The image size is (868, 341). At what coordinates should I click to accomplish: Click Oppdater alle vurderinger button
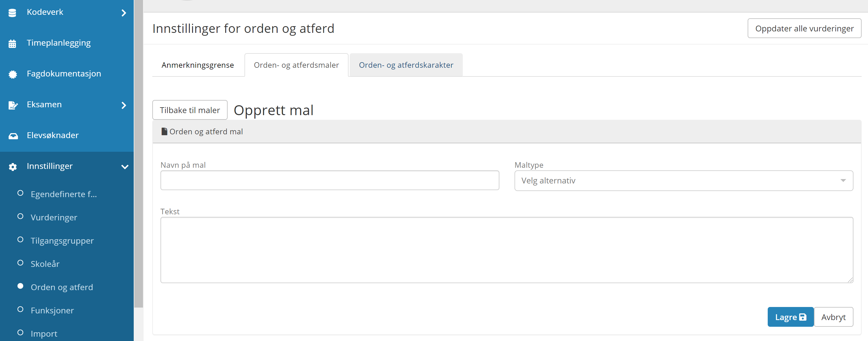pos(804,29)
